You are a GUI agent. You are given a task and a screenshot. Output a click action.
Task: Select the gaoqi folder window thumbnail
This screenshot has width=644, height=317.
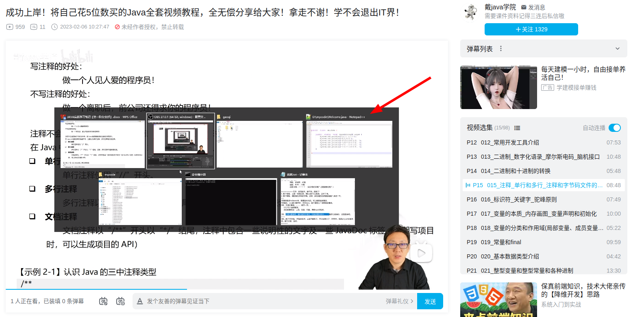(x=259, y=141)
